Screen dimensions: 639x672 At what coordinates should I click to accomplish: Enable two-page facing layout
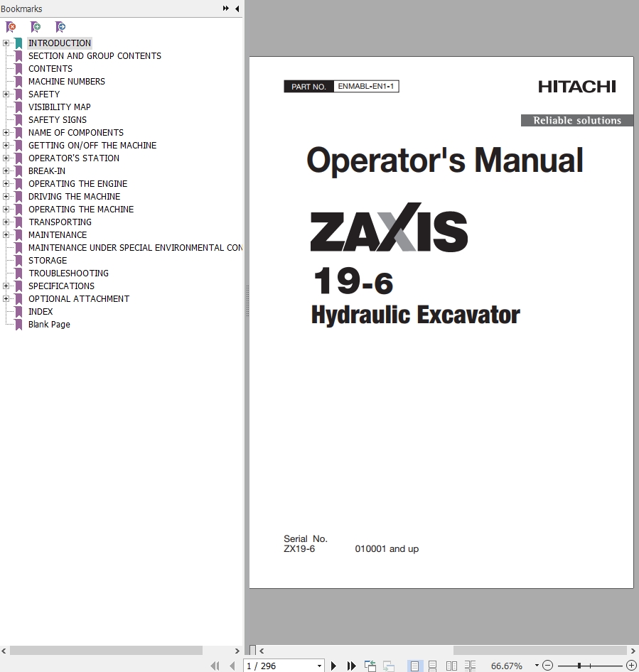click(451, 666)
